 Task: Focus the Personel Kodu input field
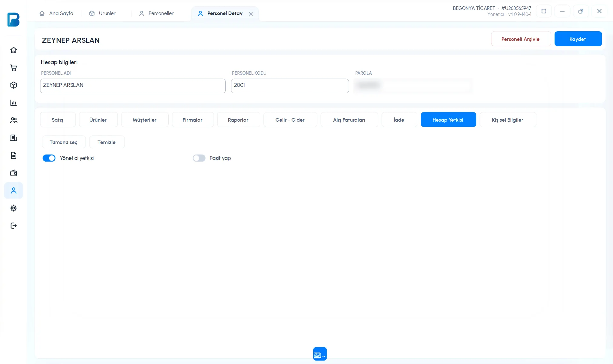(x=290, y=86)
